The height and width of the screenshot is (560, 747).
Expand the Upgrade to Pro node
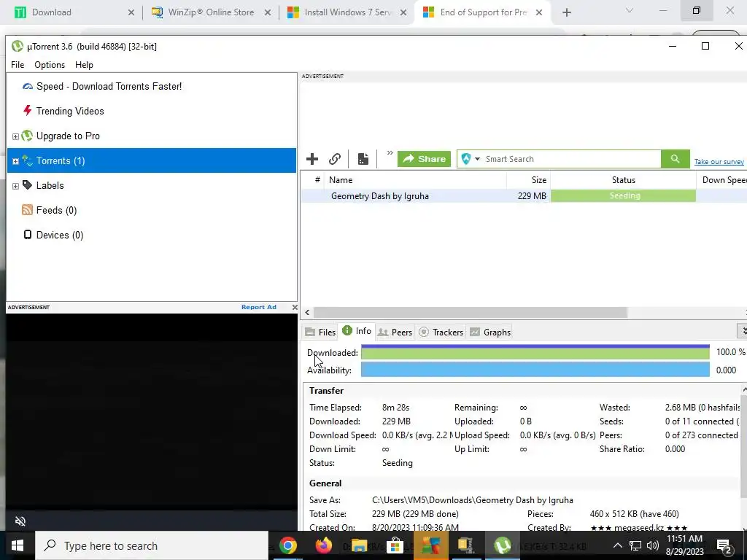coord(15,136)
